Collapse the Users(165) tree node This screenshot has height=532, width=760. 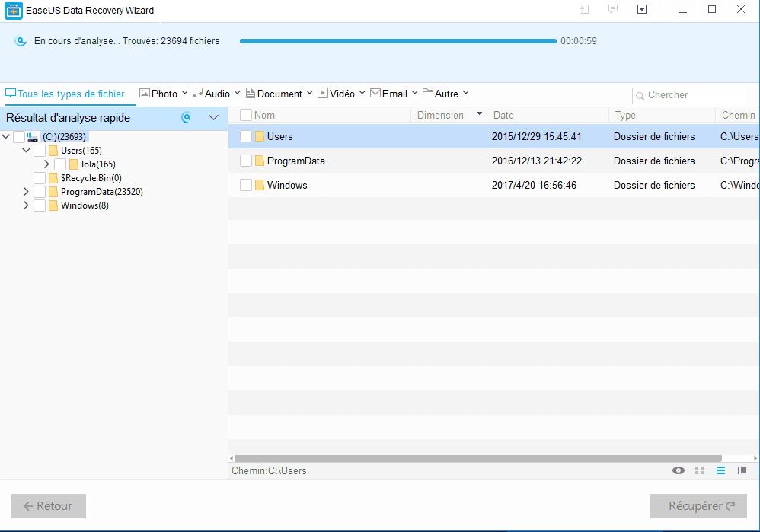(x=26, y=150)
